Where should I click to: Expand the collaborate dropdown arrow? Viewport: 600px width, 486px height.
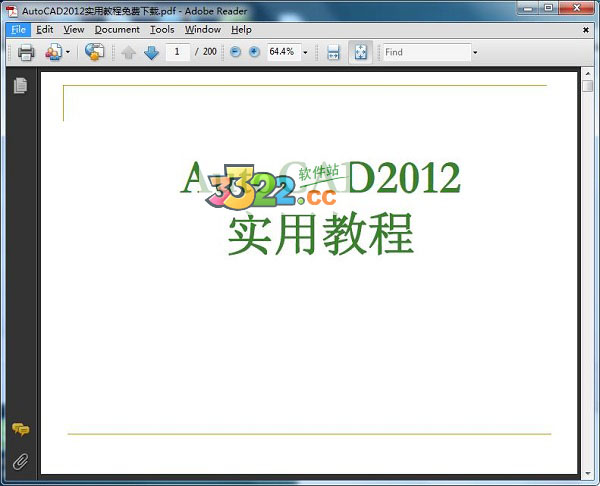[x=68, y=52]
